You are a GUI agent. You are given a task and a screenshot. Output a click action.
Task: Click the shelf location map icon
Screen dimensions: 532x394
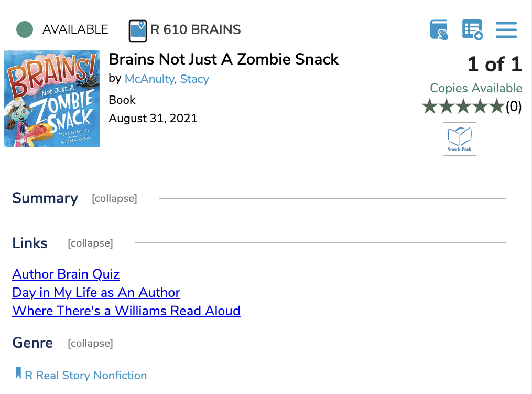(138, 30)
